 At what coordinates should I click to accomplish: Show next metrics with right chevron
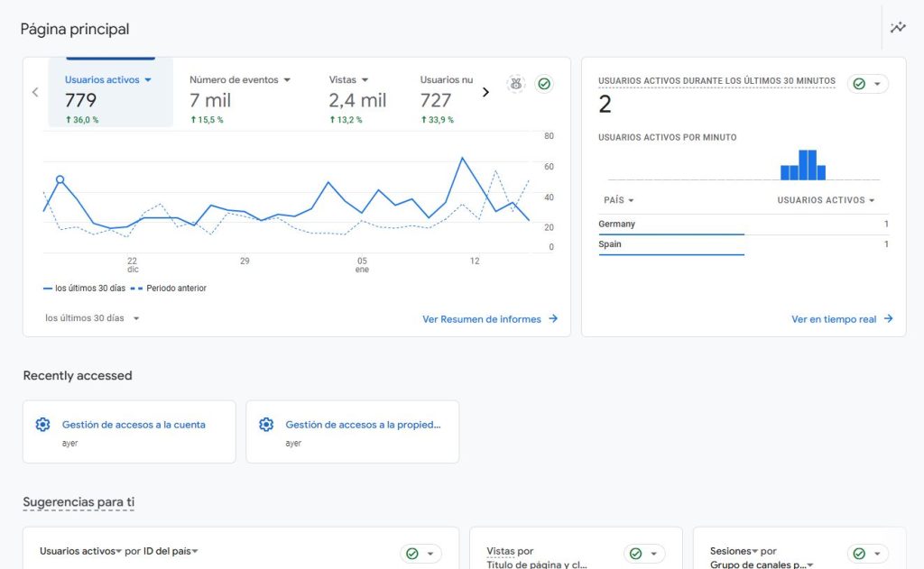[485, 92]
